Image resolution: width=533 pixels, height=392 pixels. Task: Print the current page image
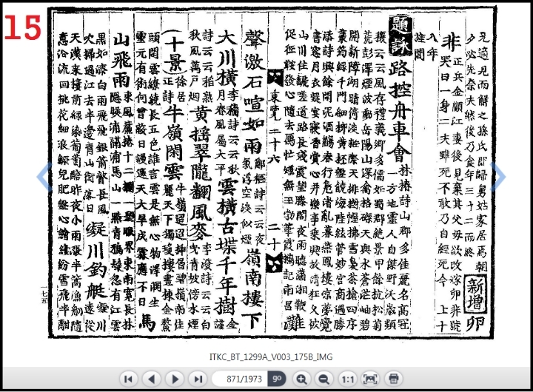pyautogui.click(x=394, y=379)
